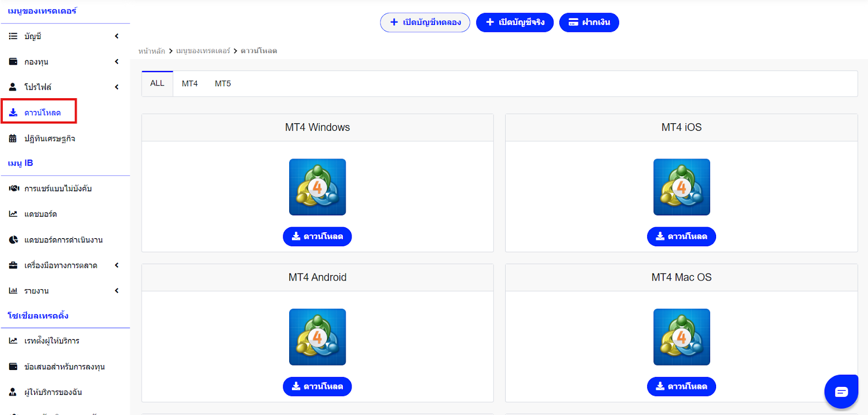Click the MT4 Windows card title
868x415 pixels.
317,127
